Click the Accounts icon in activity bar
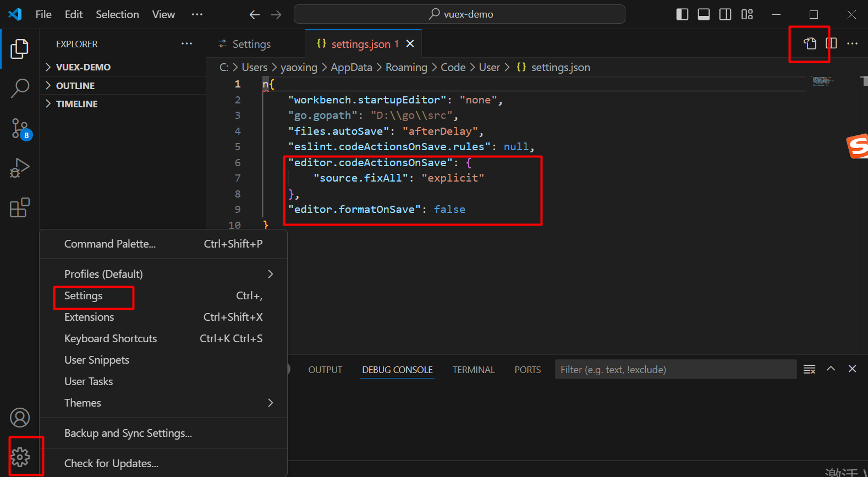Viewport: 868px width, 477px height. pos(20,418)
